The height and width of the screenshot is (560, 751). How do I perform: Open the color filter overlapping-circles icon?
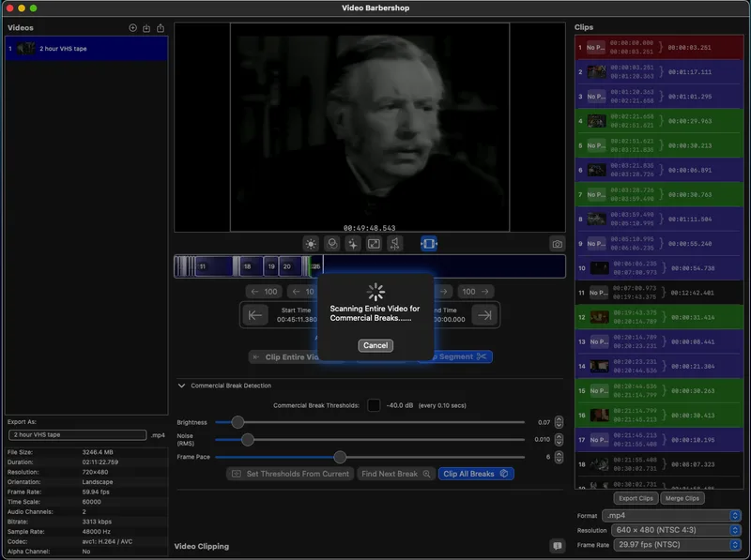[331, 244]
